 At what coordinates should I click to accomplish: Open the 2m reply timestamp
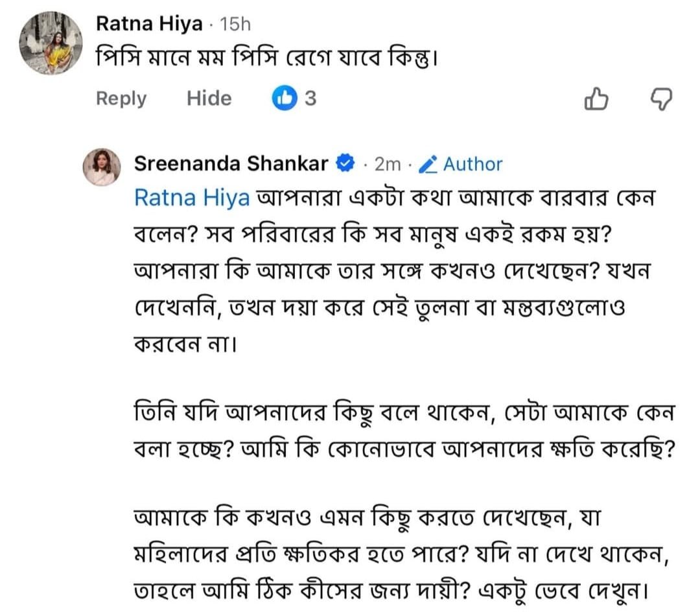pos(388,165)
